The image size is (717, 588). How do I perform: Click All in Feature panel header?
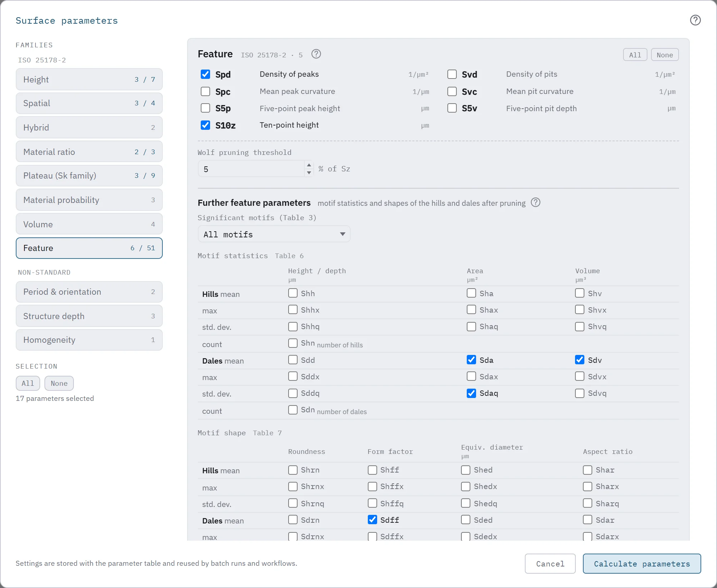point(635,55)
